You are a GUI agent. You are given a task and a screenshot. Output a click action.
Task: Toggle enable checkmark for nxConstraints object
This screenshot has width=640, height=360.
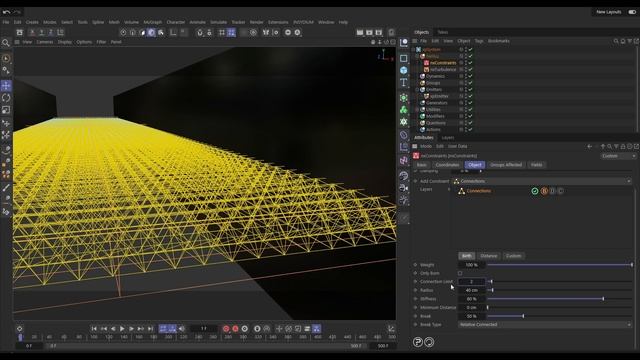point(470,63)
